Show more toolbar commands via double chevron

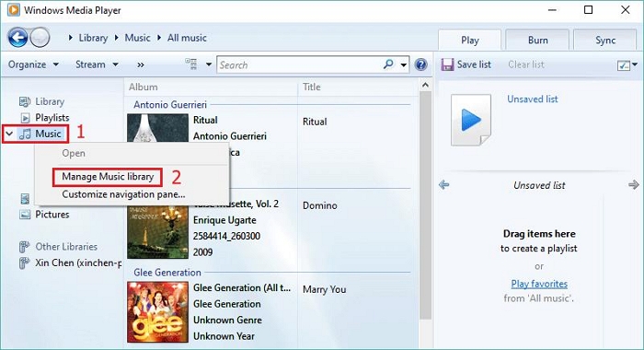tap(141, 65)
